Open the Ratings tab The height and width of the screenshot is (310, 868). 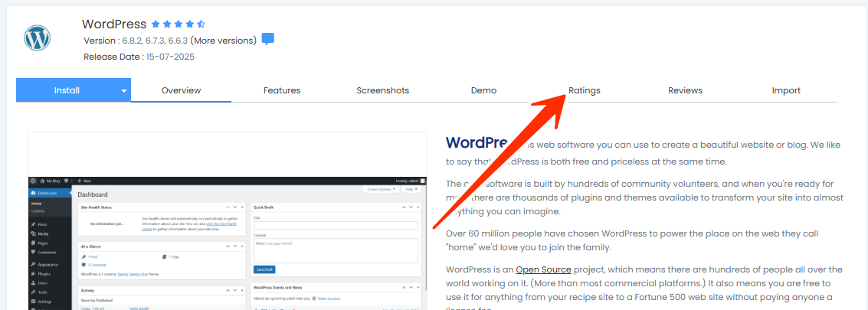(585, 90)
